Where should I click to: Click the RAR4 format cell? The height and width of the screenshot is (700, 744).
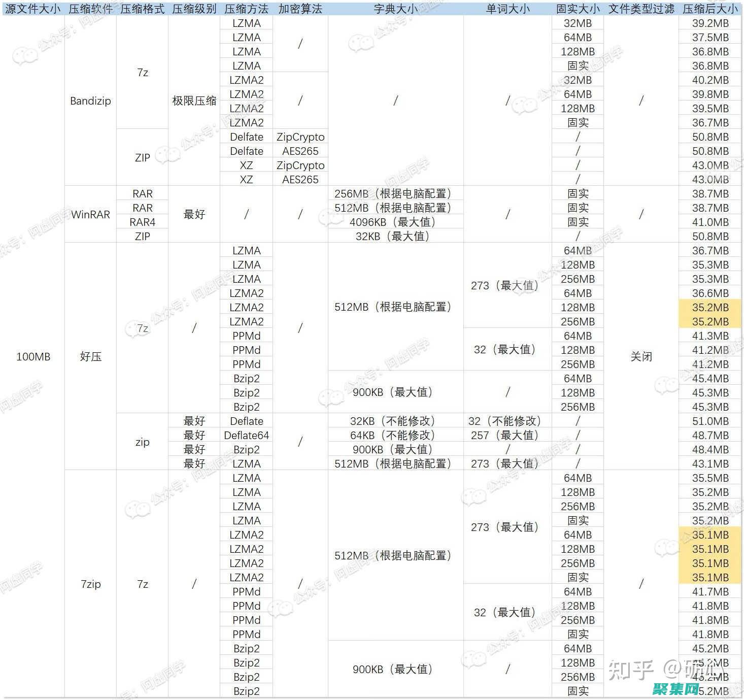point(142,222)
